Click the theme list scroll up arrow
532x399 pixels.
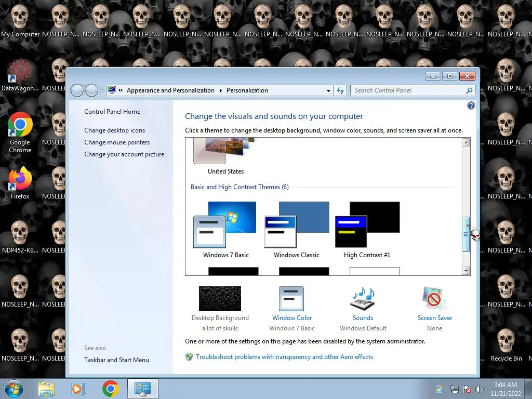[466, 142]
